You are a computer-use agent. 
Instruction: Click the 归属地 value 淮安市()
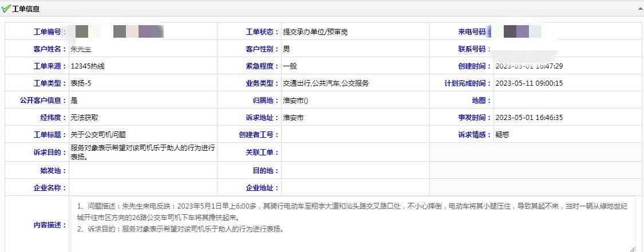coord(296,101)
